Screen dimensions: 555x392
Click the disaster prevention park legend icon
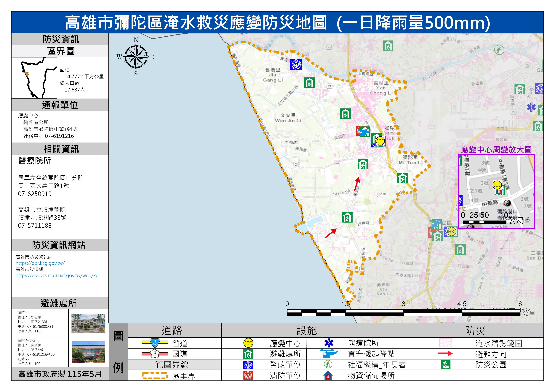tap(445, 365)
